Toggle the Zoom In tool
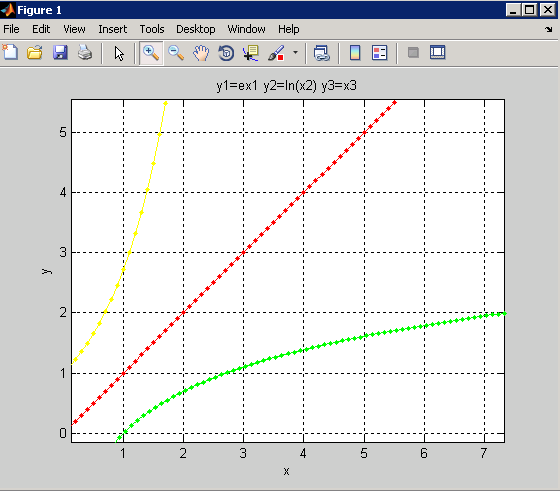 click(151, 53)
